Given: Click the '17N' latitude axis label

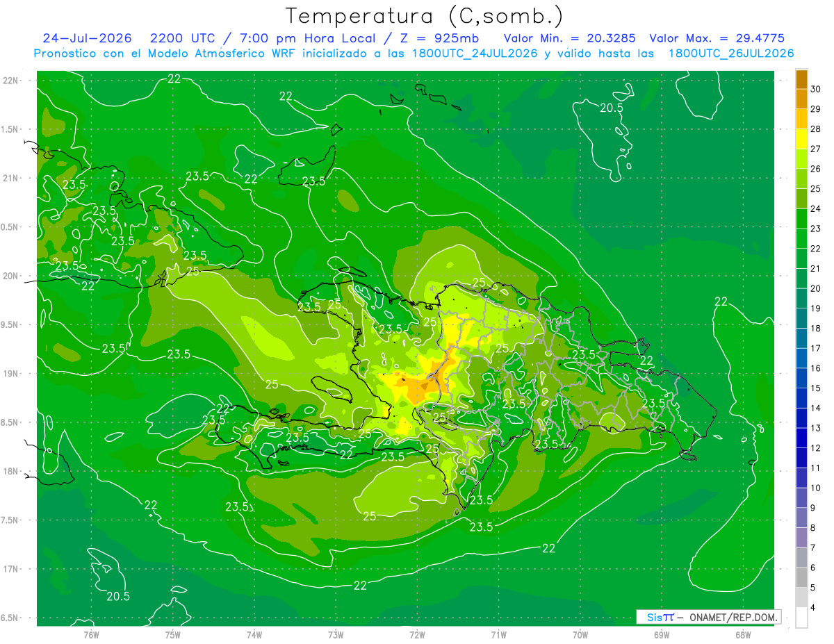Looking at the screenshot, I should click(x=12, y=569).
